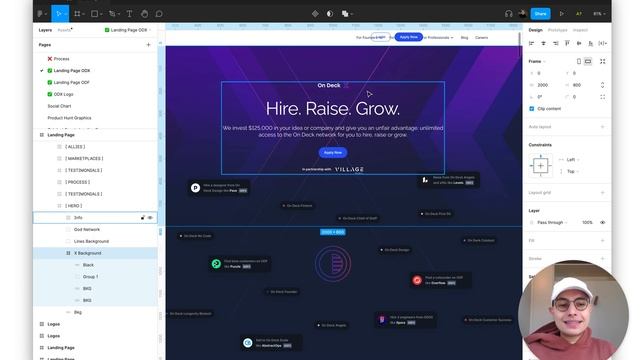Click the Align left icon

coord(531,43)
